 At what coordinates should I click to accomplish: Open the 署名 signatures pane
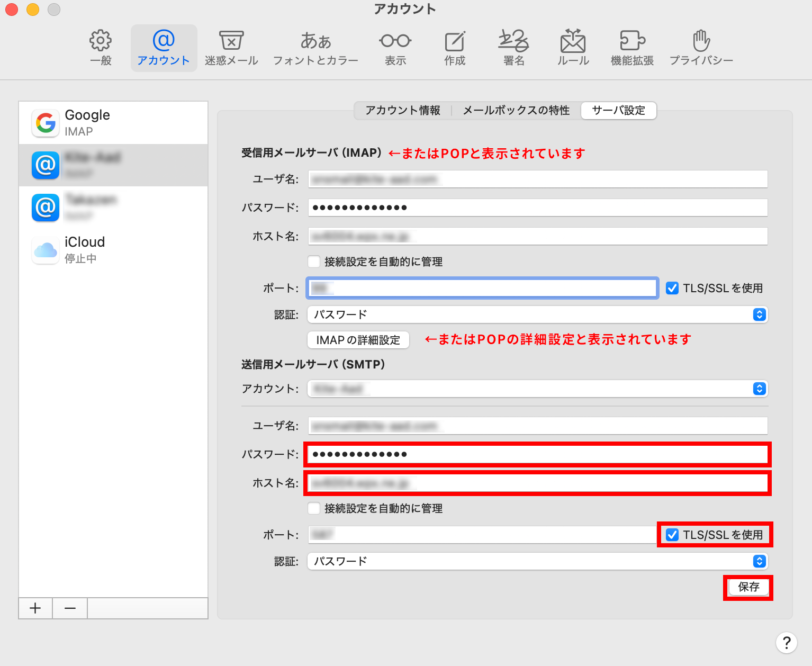513,48
